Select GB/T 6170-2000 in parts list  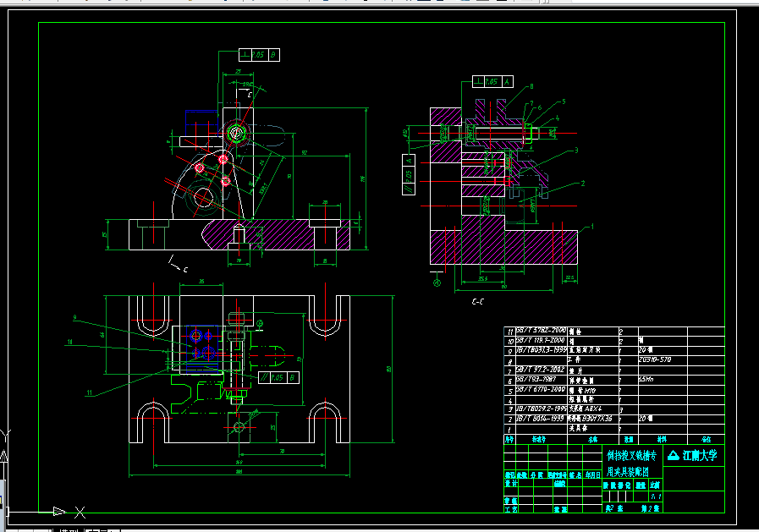point(541,390)
